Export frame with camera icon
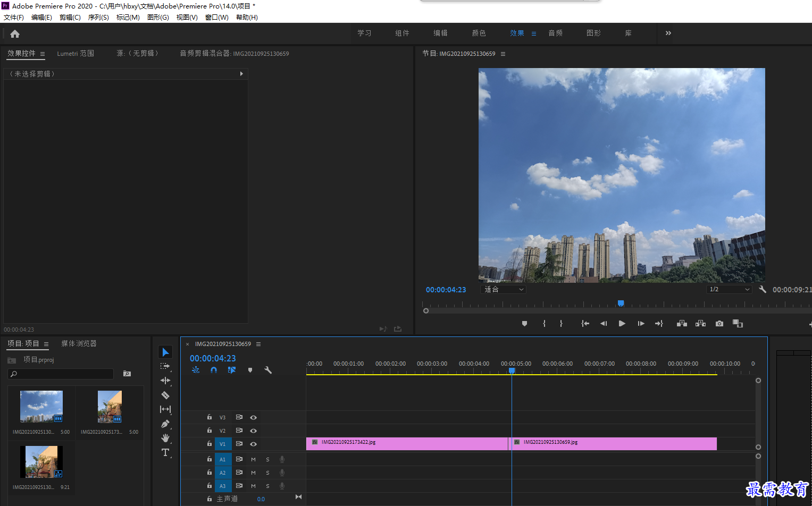This screenshot has width=812, height=506. (x=719, y=323)
